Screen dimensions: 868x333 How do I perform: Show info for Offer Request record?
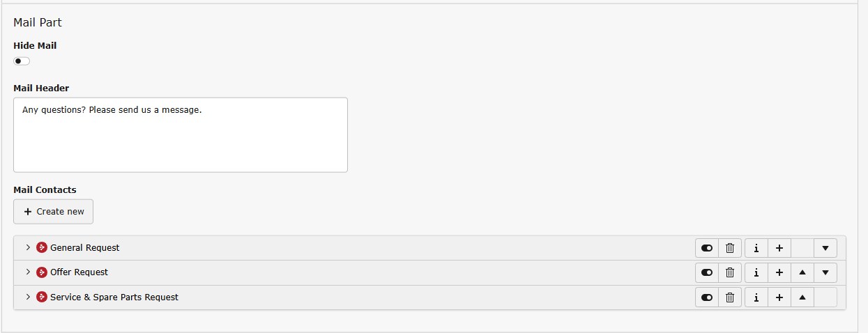click(x=756, y=272)
